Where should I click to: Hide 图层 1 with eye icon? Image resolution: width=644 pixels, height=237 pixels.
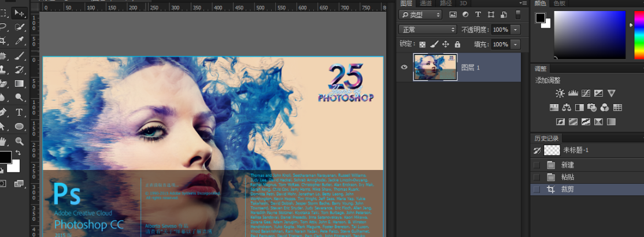[x=404, y=66]
